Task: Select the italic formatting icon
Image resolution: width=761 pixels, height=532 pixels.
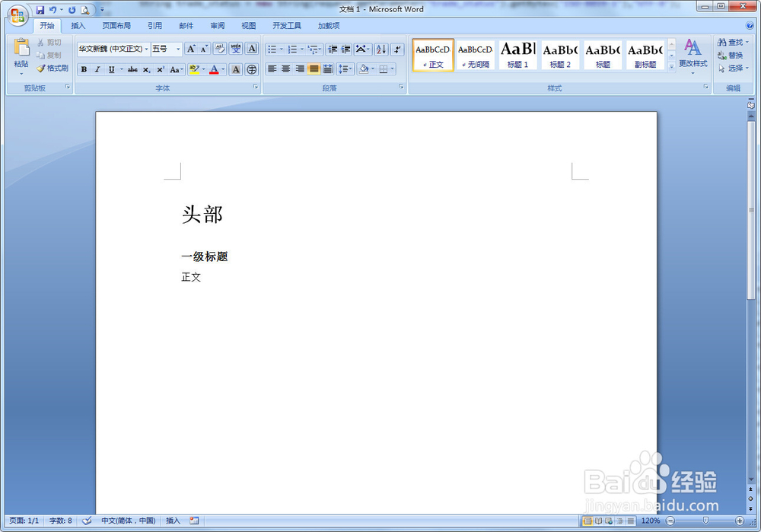Action: [x=97, y=69]
